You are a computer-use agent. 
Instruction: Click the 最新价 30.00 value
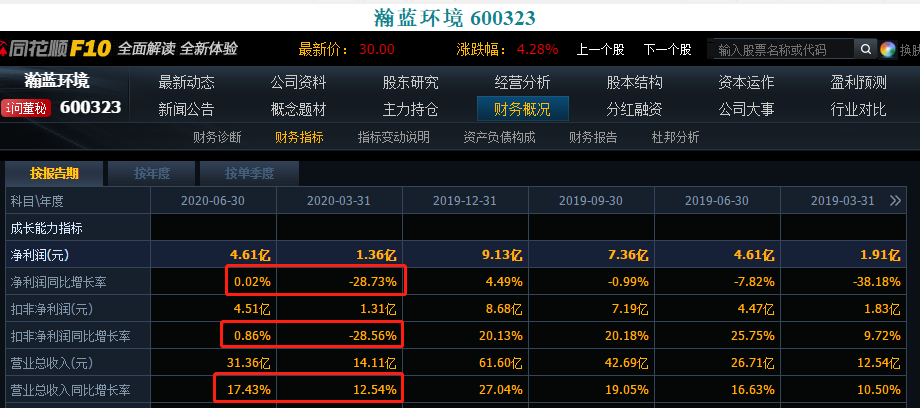click(x=377, y=49)
